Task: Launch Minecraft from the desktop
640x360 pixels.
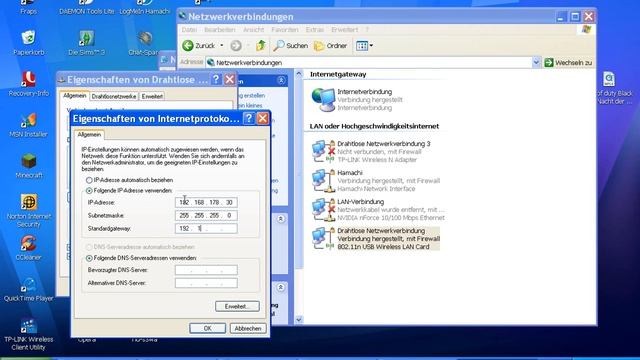Action: [28, 161]
